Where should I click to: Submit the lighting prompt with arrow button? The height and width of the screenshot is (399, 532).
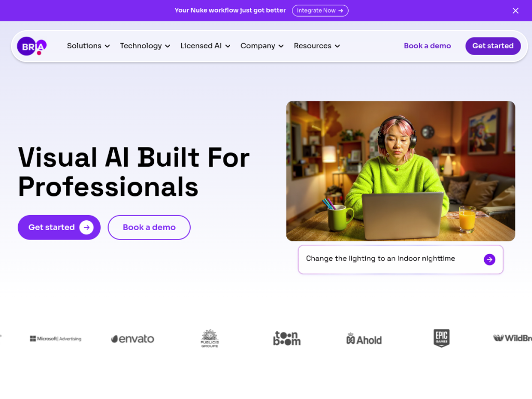pos(489,260)
